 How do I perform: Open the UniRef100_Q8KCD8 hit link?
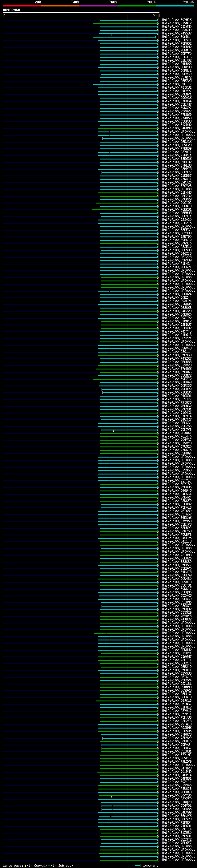pyautogui.click(x=177, y=67)
